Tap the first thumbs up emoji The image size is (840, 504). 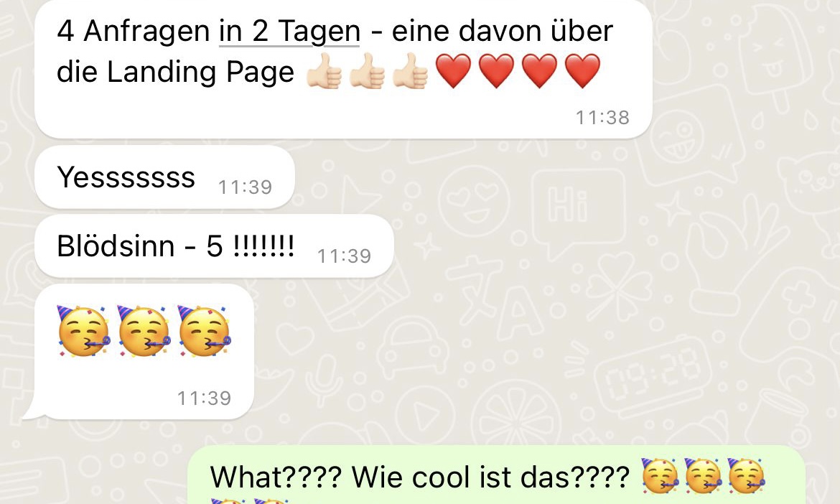coord(324,70)
